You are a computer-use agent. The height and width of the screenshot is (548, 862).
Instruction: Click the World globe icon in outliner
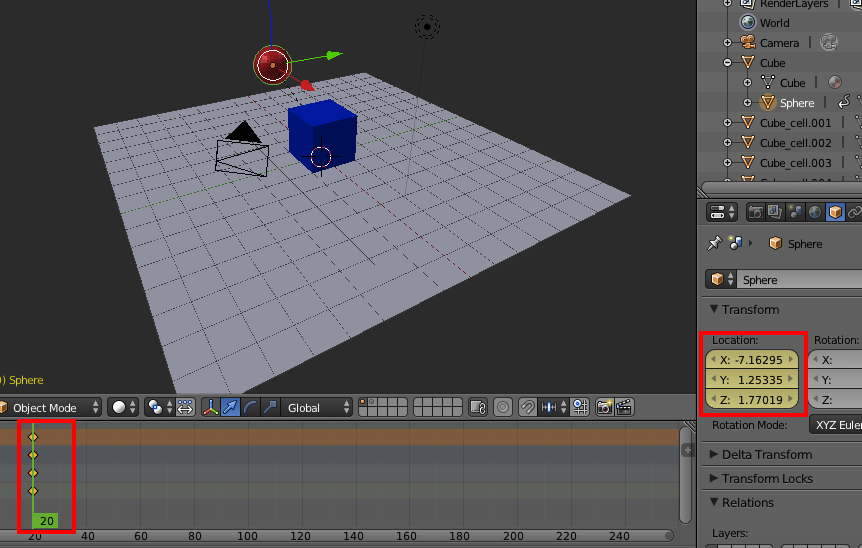click(748, 23)
